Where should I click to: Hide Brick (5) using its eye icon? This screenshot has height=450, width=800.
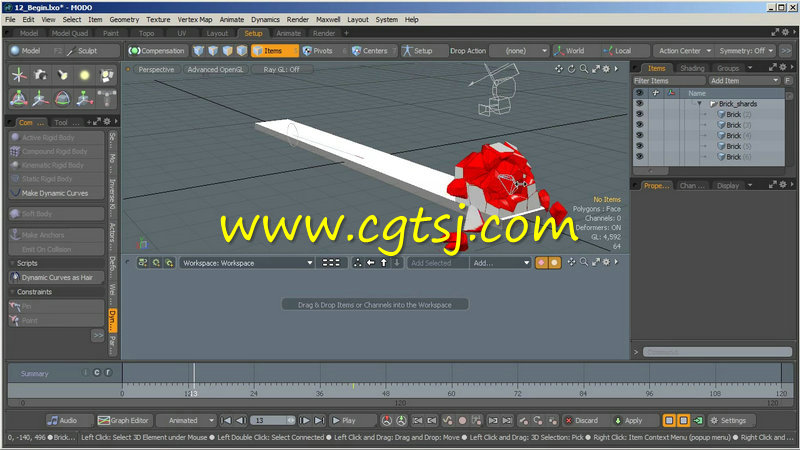[639, 146]
